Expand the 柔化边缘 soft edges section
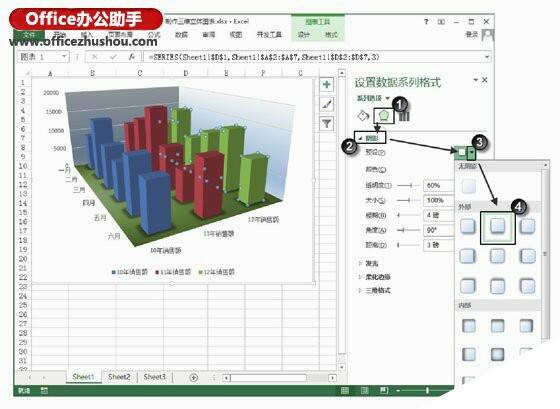Viewport: 560px width, 409px height. 374,277
